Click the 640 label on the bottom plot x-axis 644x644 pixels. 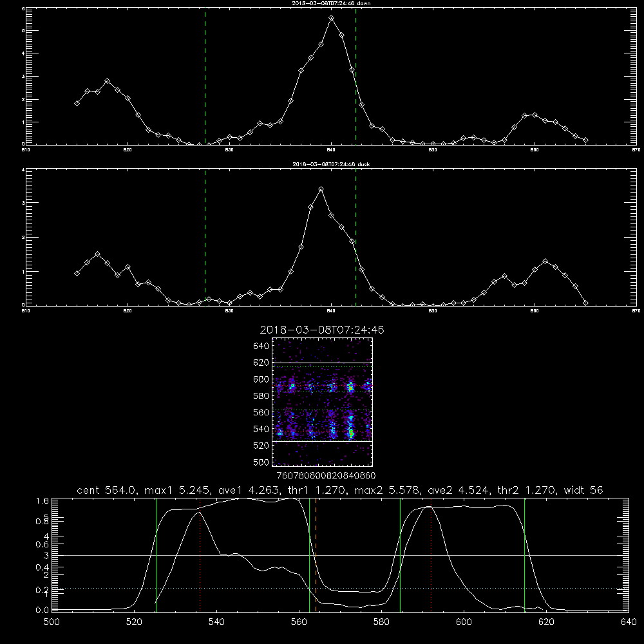coord(629,622)
